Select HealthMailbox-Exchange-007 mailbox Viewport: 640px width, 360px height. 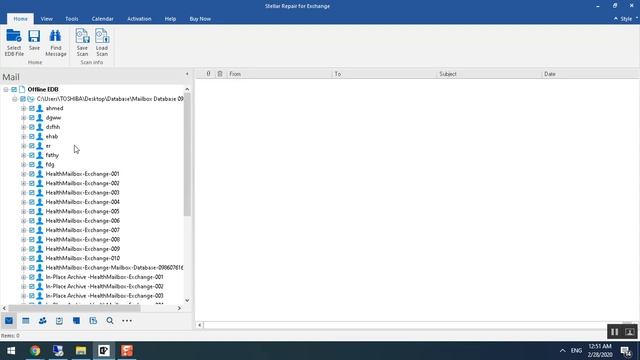click(x=82, y=230)
